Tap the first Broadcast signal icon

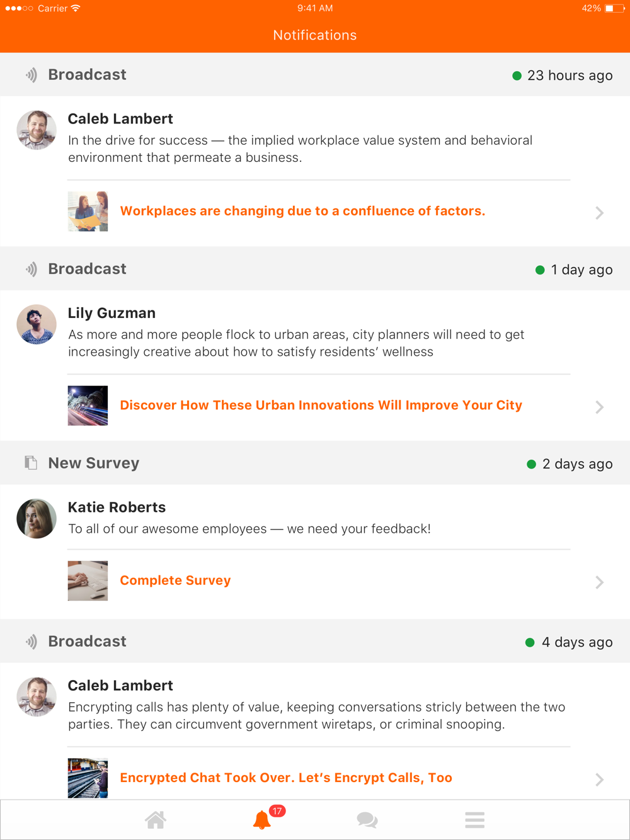pyautogui.click(x=31, y=75)
